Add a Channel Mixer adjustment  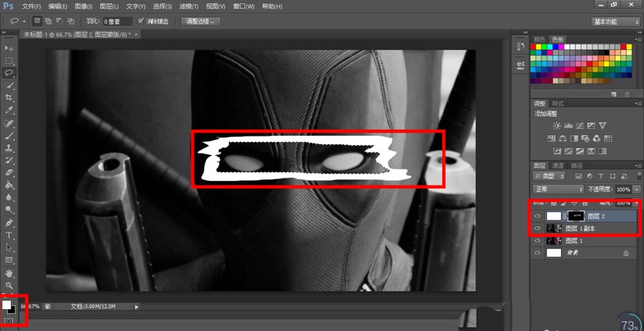597,138
